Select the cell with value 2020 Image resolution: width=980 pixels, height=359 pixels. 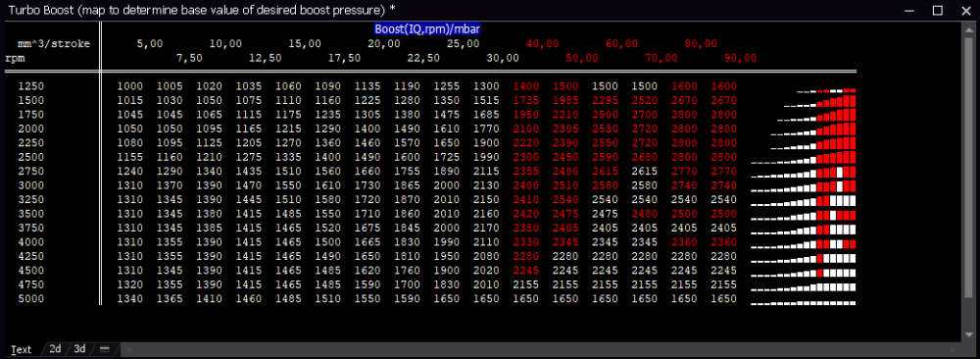(486, 271)
